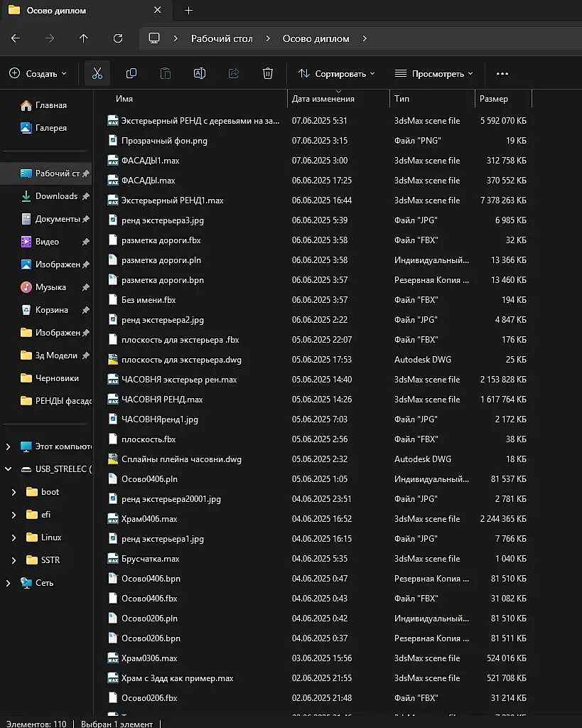Open 3д Модели folder in sidebar
Image resolution: width=582 pixels, height=728 pixels.
click(49, 355)
